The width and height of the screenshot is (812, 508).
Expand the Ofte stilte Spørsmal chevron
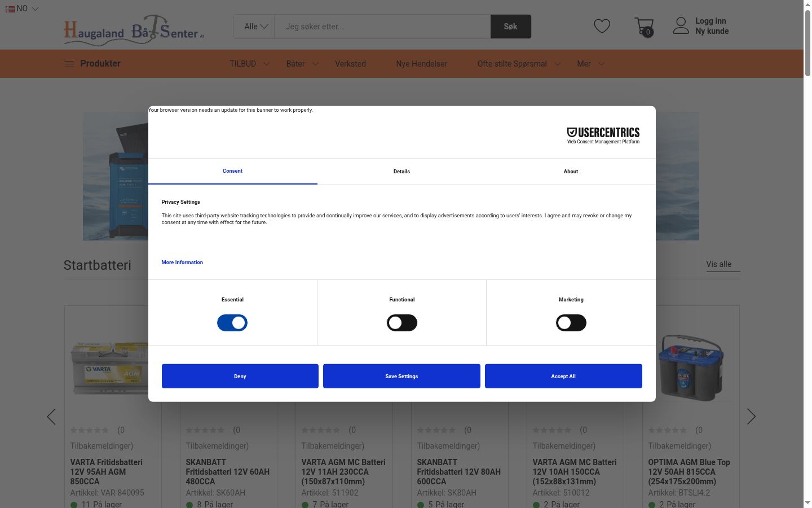click(x=557, y=64)
